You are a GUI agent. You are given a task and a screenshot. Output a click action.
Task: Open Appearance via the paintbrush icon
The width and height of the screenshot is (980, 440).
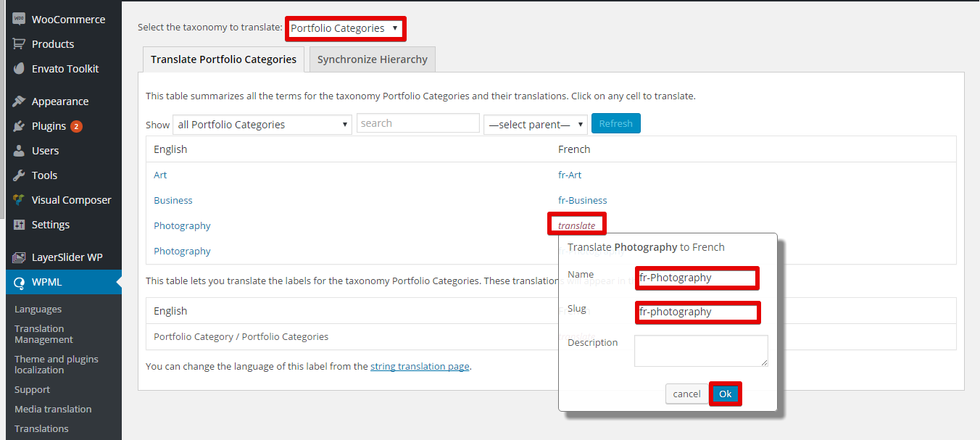coord(19,101)
